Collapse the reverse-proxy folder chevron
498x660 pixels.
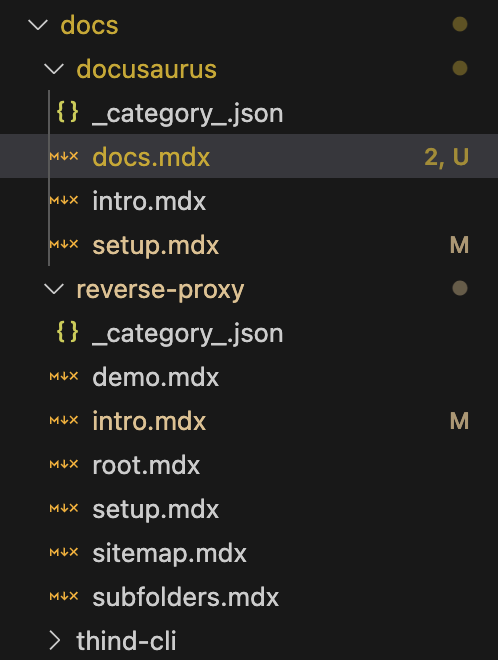pos(54,289)
